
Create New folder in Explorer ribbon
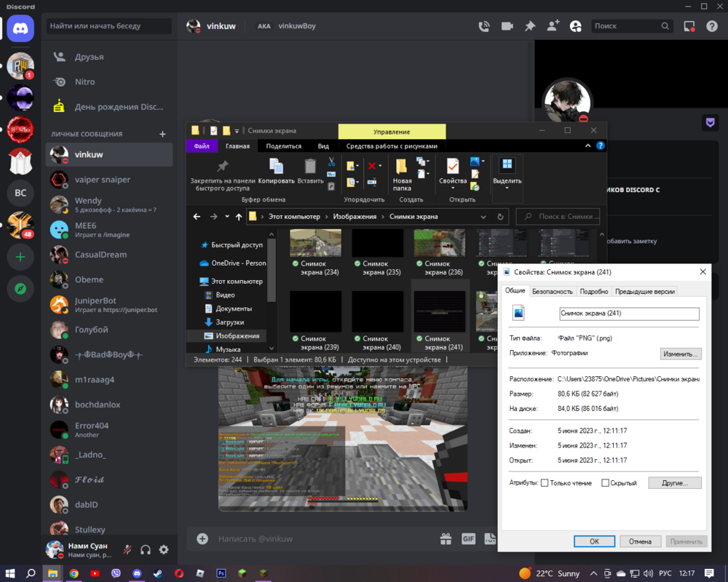[x=402, y=175]
